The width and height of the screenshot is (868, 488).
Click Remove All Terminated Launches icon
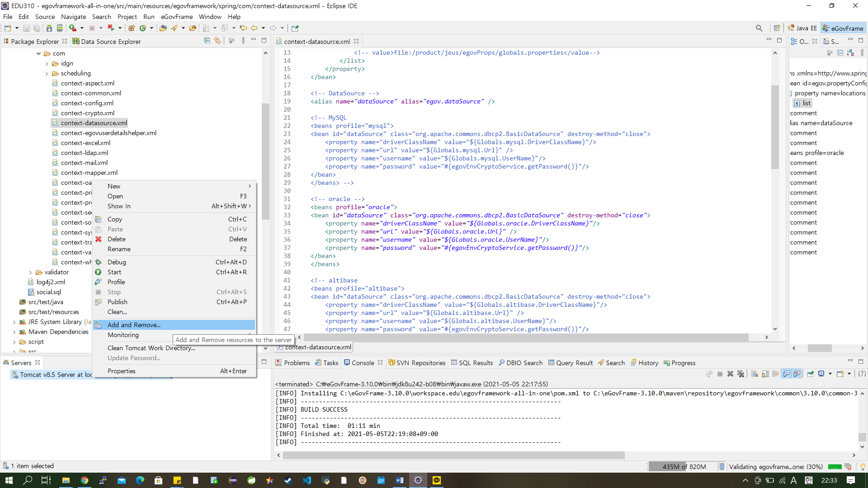pyautogui.click(x=741, y=374)
